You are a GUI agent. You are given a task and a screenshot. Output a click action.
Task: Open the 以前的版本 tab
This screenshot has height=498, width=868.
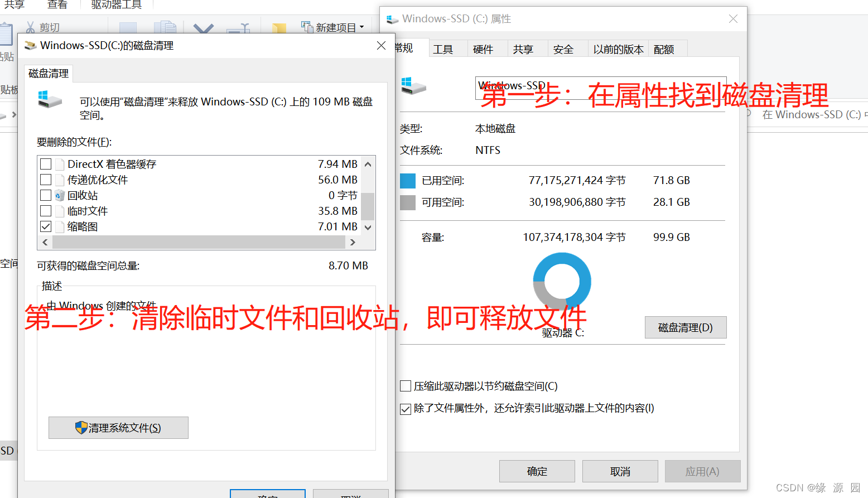618,49
